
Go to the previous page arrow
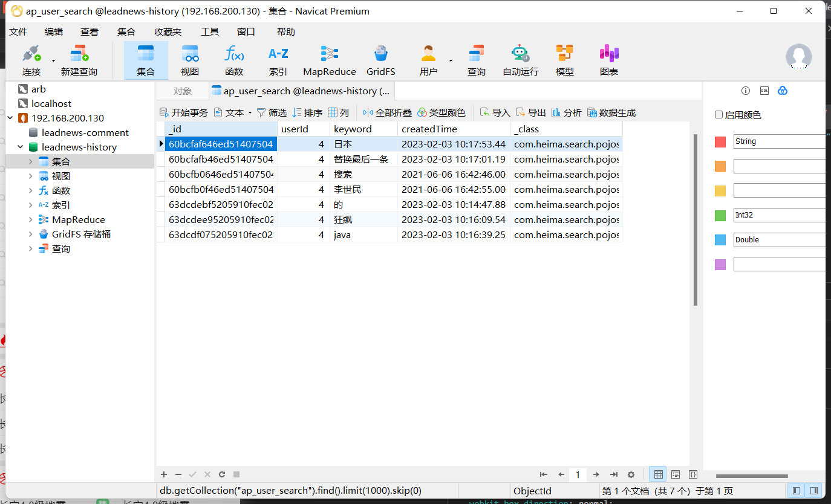pyautogui.click(x=561, y=475)
